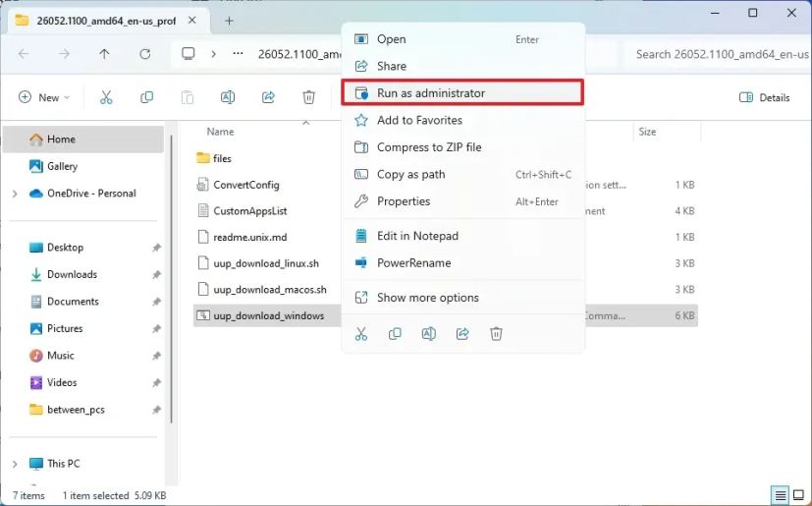Screen dimensions: 812x506
Task: Open Properties from the context menu
Action: (463, 201)
